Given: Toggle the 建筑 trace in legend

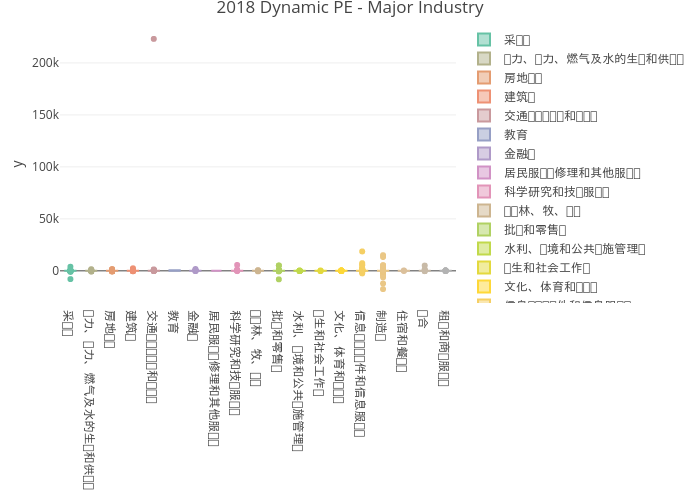Looking at the screenshot, I should [x=520, y=96].
